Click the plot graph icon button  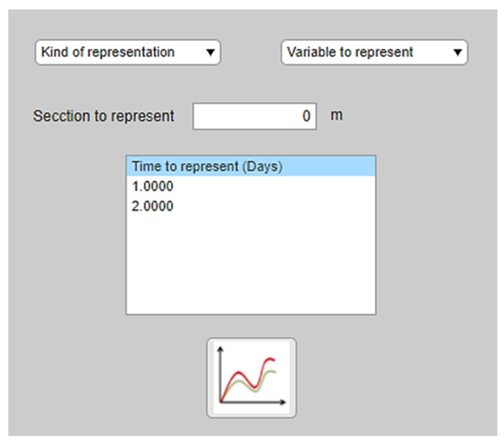(251, 378)
